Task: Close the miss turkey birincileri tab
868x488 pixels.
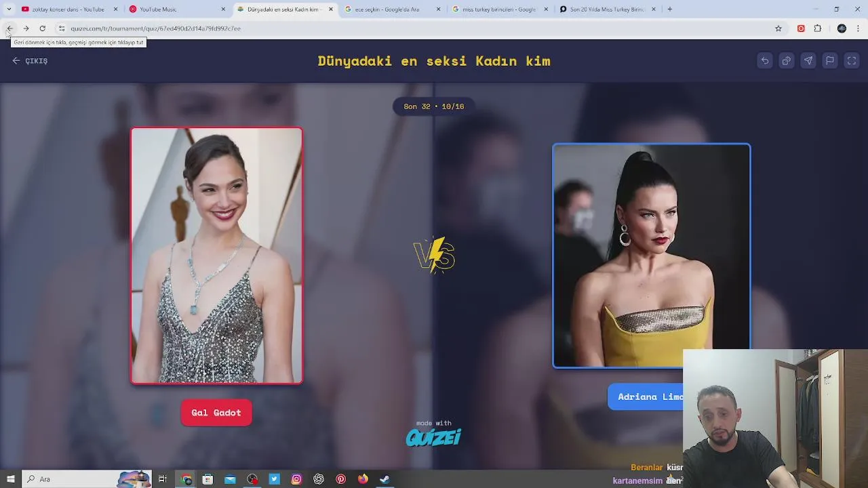Action: click(x=546, y=9)
